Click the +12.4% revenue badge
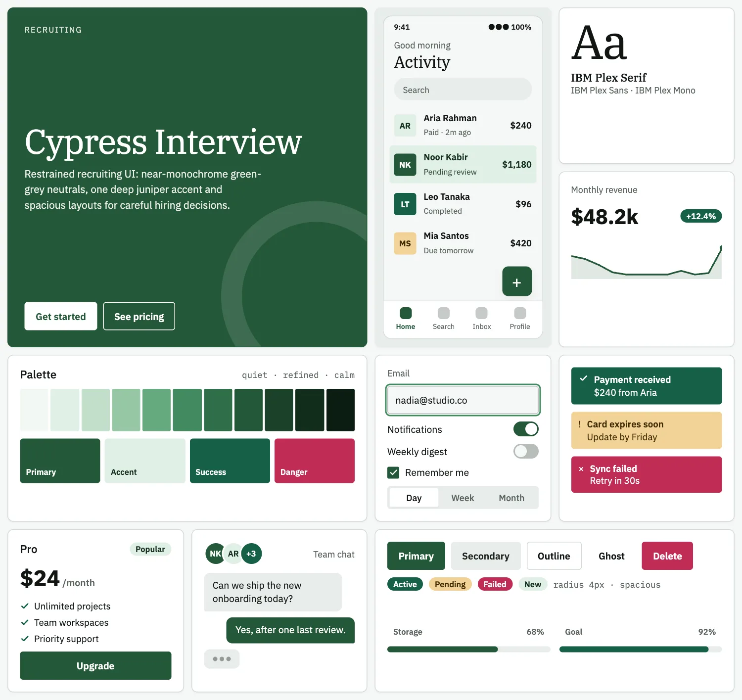This screenshot has width=742, height=700. 701,216
